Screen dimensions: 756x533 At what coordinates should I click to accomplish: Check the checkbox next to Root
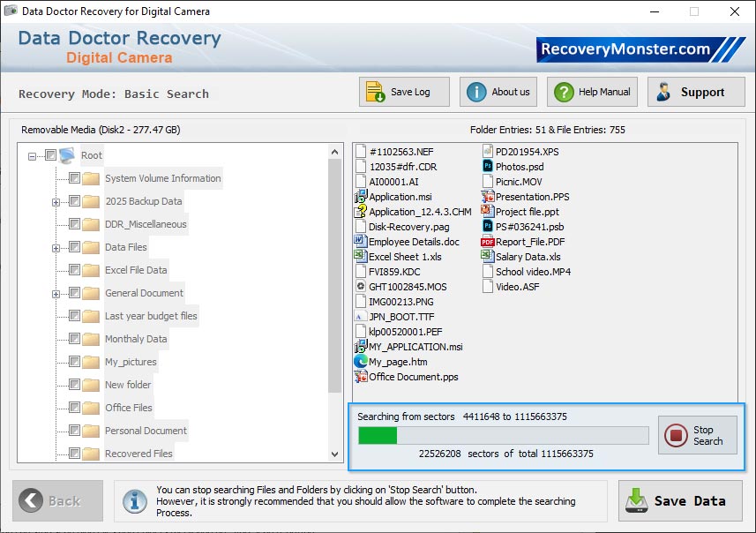(49, 155)
